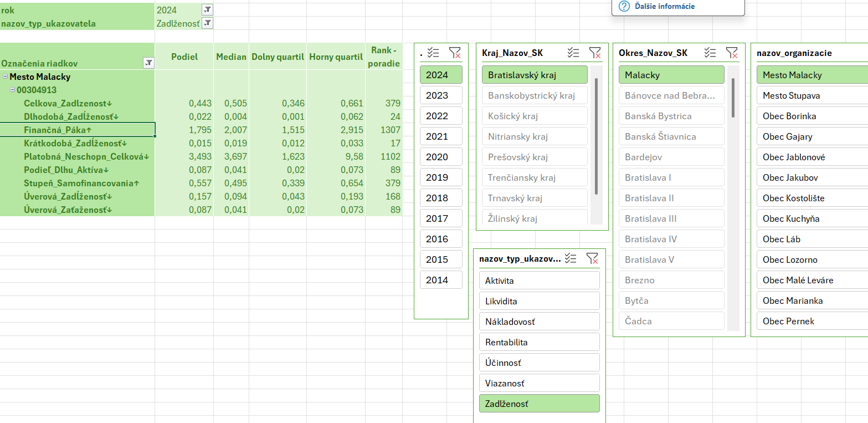The image size is (868, 423).
Task: Click Kraj_Nazov_SK slicer scrollbar
Action: coord(596,136)
